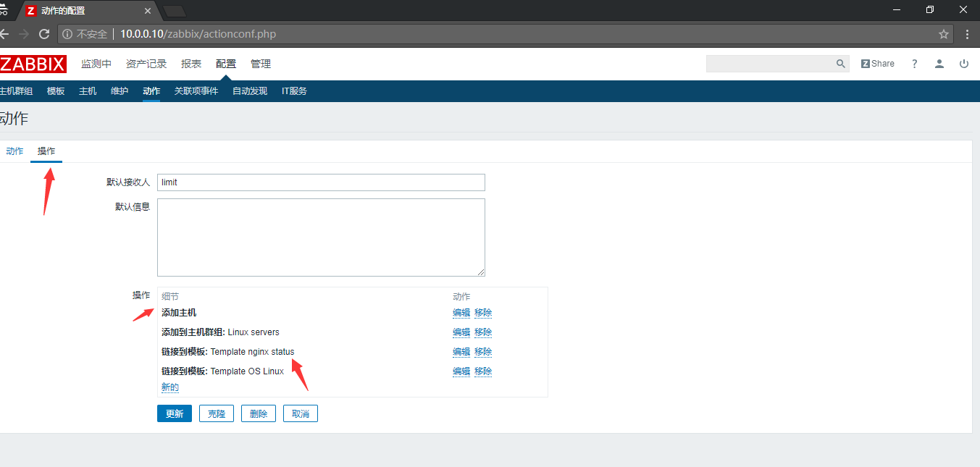Screen dimensions: 980x467
Task: Select the '添加到主机群组: Linux servers' row text
Action: coord(220,332)
